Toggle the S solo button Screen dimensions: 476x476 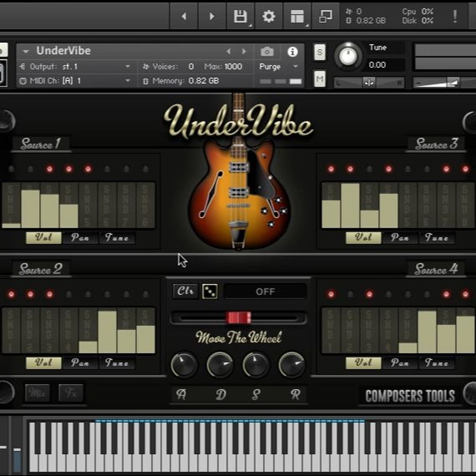pyautogui.click(x=320, y=52)
